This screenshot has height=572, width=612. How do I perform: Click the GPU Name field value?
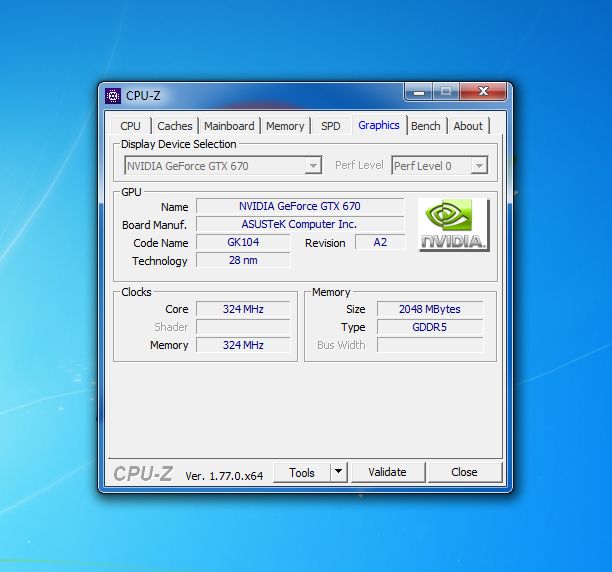pyautogui.click(x=300, y=206)
